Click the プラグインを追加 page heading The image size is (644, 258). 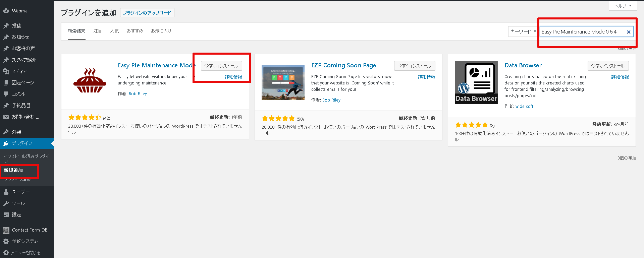(89, 13)
